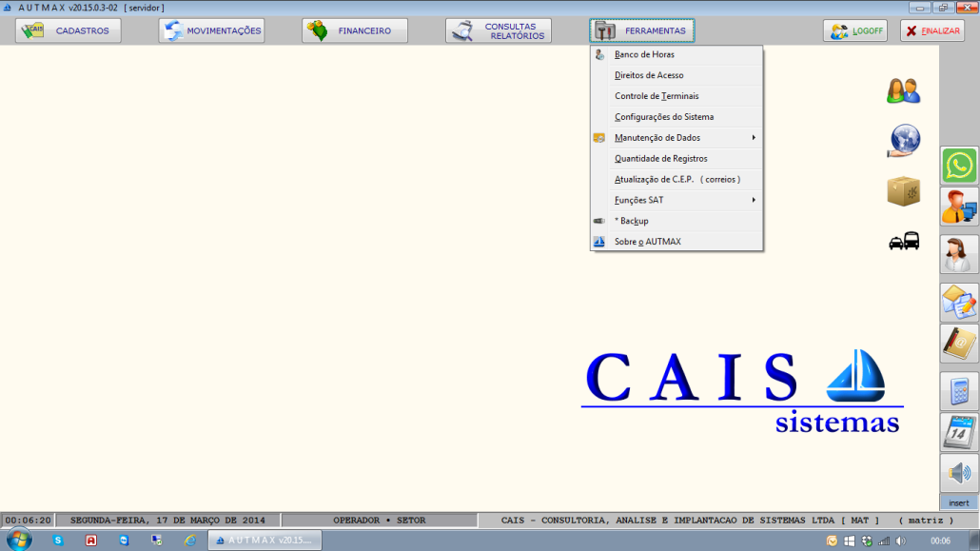Click the red A taskbar icon
Screen dimensions: 980x551
(x=91, y=541)
